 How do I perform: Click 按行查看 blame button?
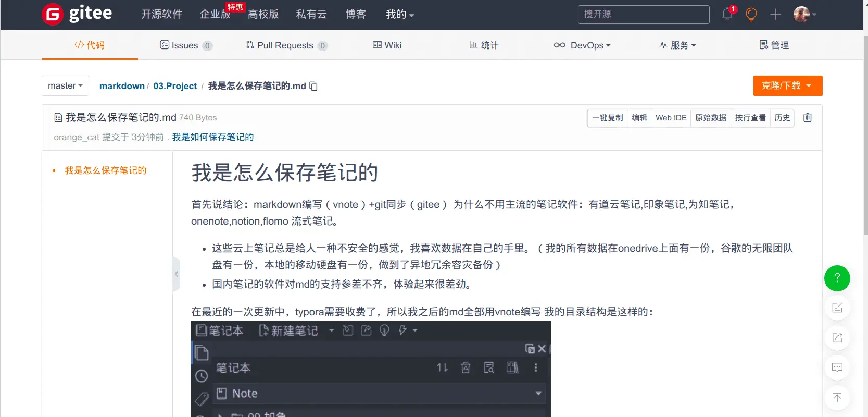[750, 118]
